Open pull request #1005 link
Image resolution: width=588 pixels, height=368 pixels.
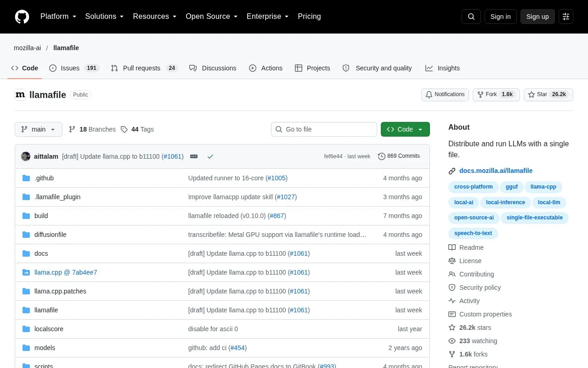277,178
